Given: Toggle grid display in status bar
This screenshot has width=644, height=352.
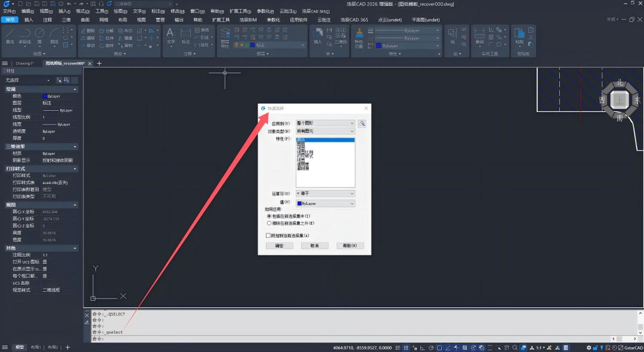Looking at the screenshot, I should pos(406,347).
